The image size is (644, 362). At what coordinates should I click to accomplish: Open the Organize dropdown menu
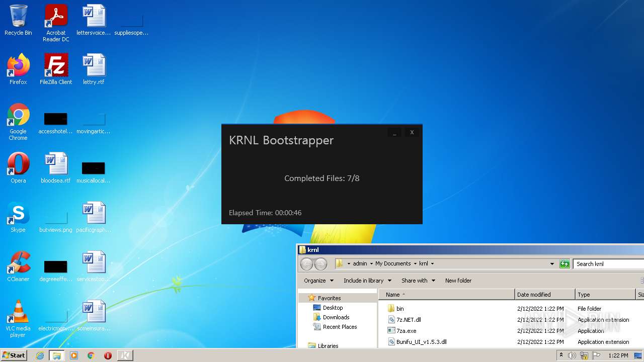click(318, 281)
